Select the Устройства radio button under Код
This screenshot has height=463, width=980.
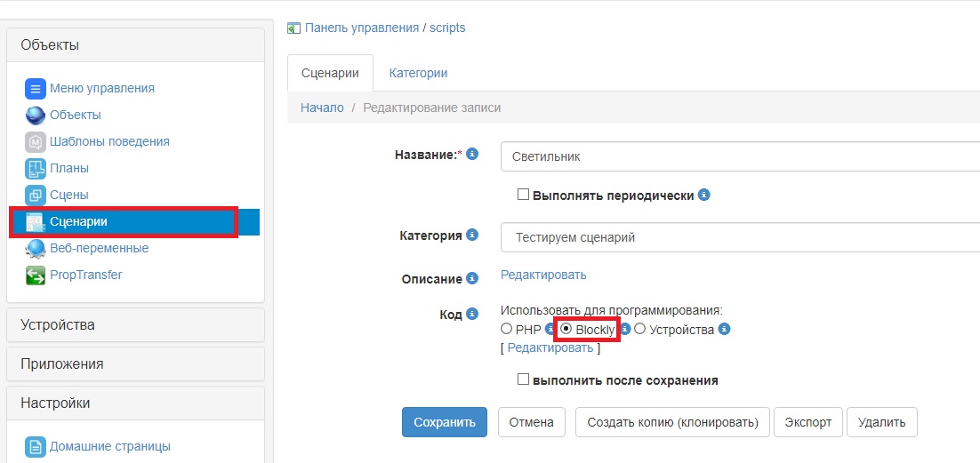point(640,329)
